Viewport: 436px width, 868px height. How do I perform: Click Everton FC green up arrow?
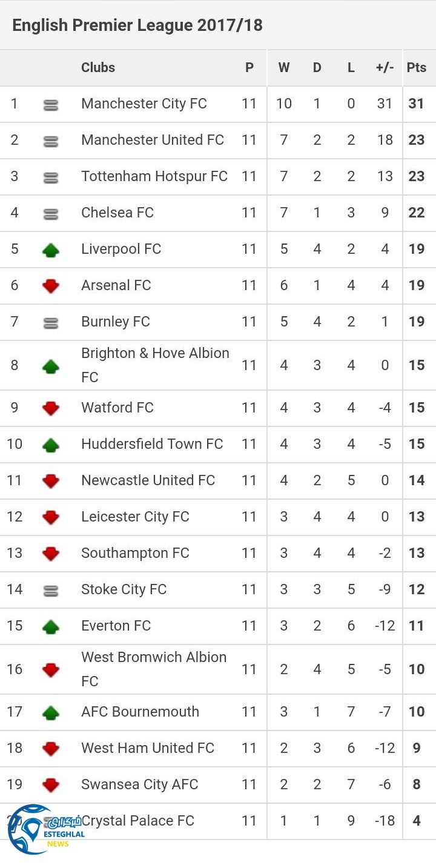pyautogui.click(x=51, y=626)
